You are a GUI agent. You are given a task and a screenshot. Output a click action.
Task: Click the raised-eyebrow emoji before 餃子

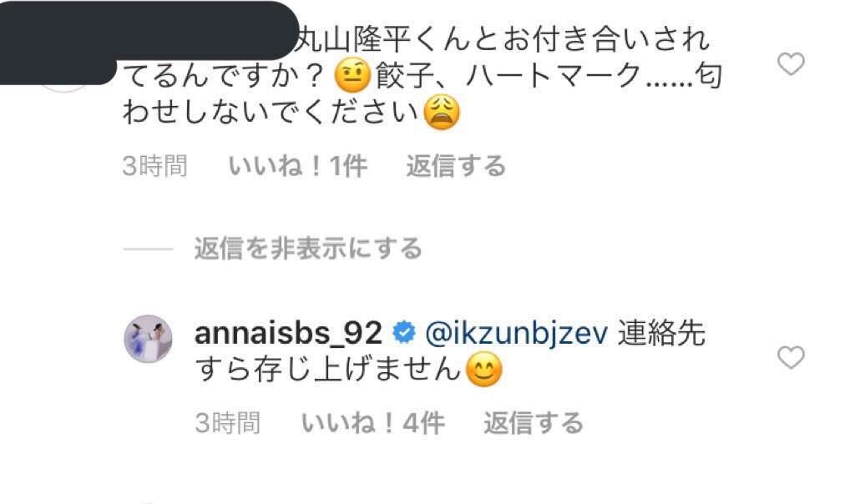point(352,76)
